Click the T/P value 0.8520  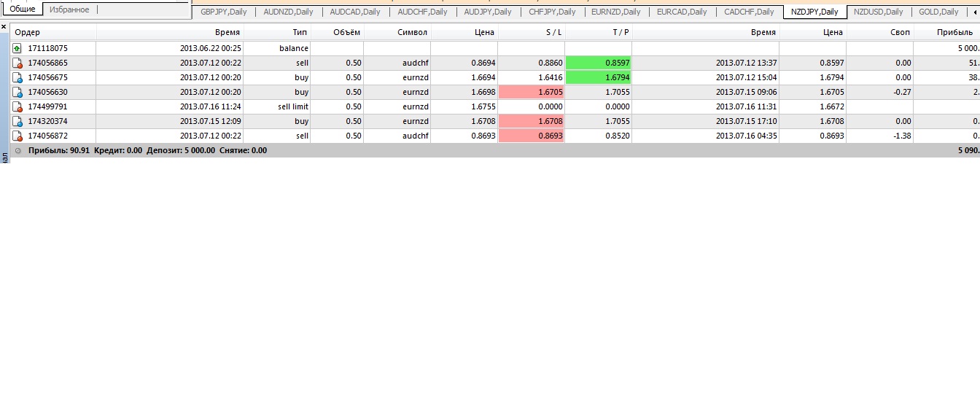point(618,136)
